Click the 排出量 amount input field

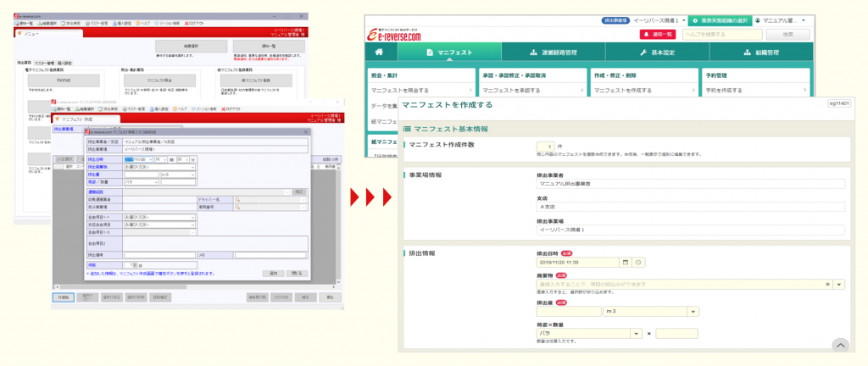[x=567, y=311]
